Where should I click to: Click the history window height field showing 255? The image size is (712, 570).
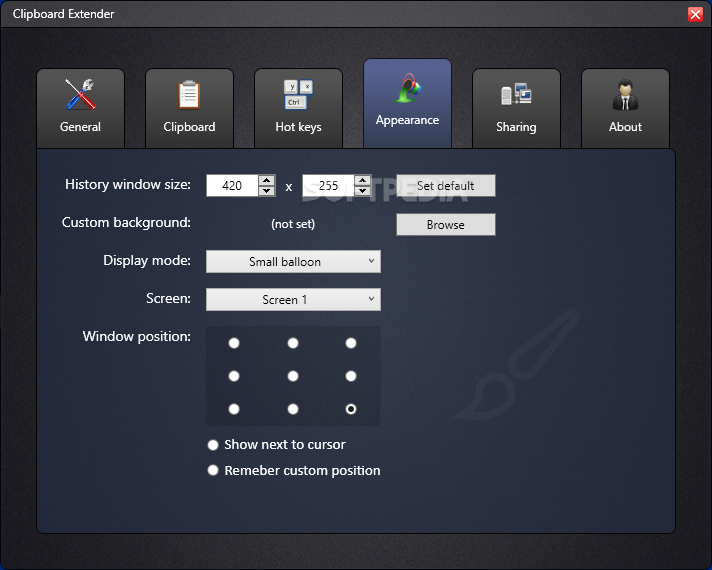328,185
